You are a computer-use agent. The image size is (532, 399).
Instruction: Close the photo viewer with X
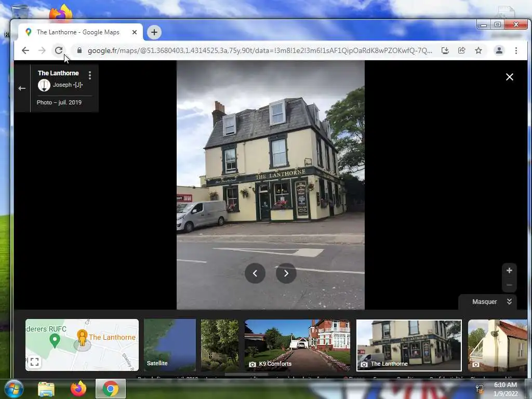pyautogui.click(x=510, y=77)
